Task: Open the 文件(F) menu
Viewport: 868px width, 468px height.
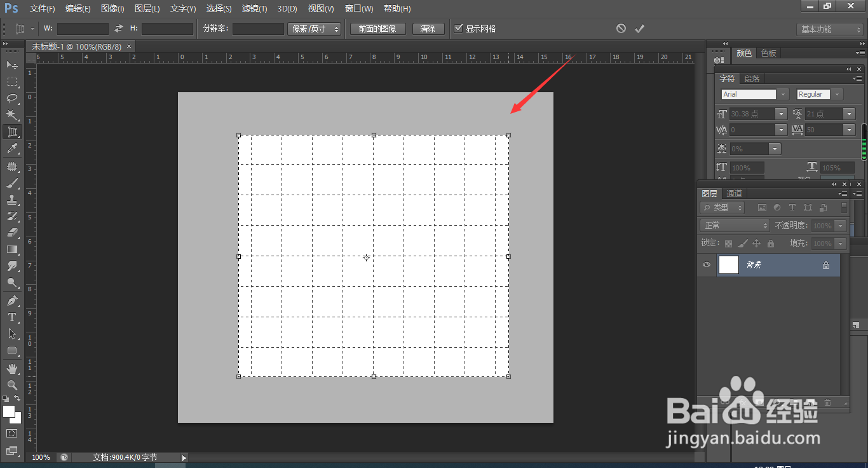Action: [43, 9]
